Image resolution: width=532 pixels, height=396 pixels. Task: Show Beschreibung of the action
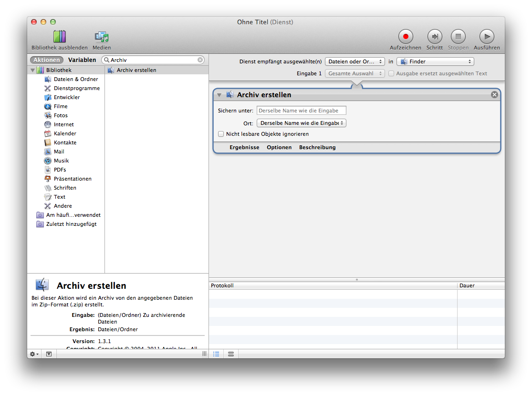(x=317, y=147)
